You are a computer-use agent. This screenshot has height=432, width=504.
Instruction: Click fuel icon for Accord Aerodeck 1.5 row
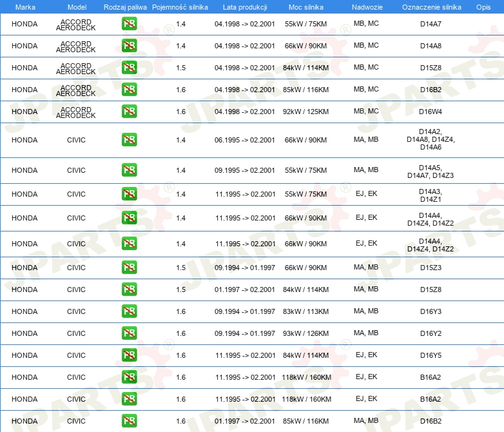(129, 68)
